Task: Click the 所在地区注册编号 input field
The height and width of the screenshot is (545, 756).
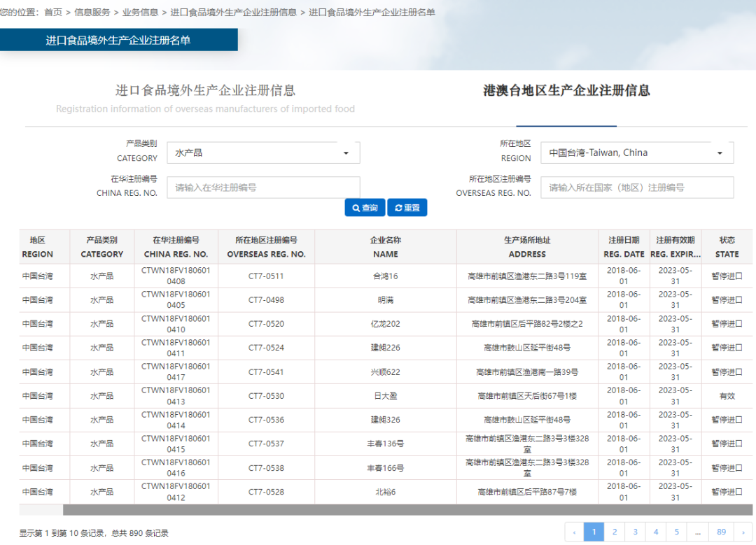Action: point(637,187)
